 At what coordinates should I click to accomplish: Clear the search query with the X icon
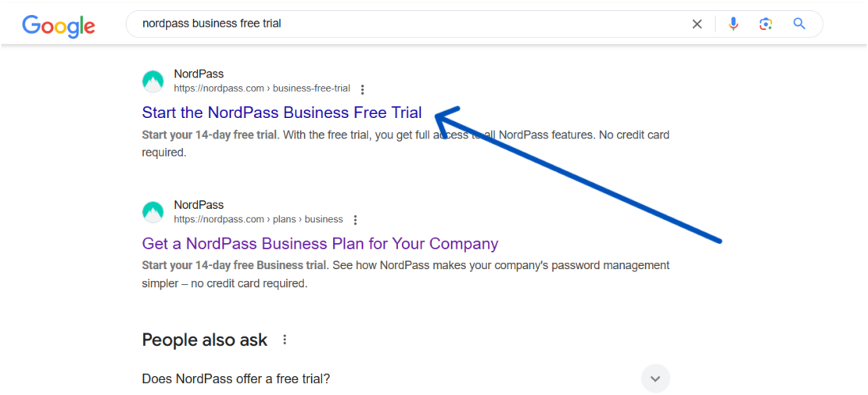pos(697,24)
